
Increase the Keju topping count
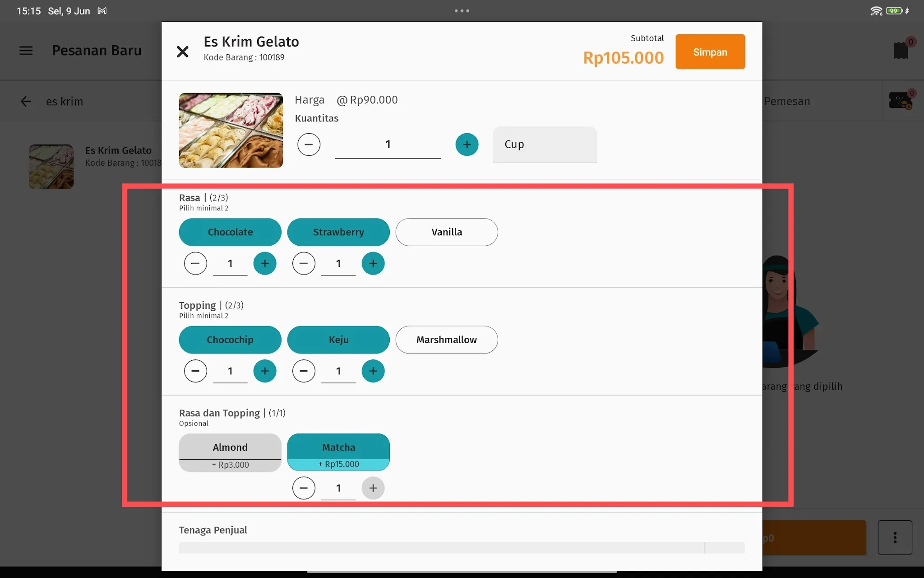coord(373,371)
